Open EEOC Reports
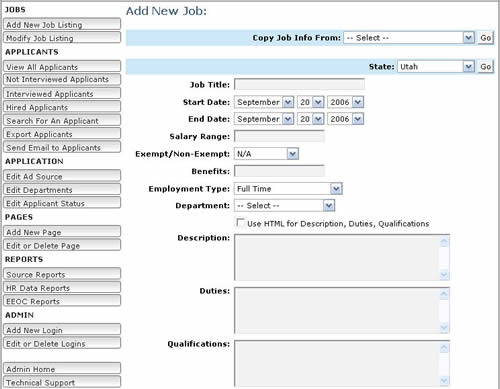500x389 pixels. [x=62, y=300]
